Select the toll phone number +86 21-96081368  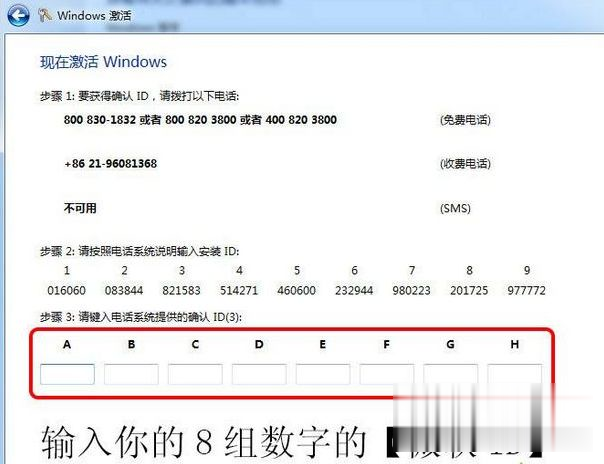point(111,164)
